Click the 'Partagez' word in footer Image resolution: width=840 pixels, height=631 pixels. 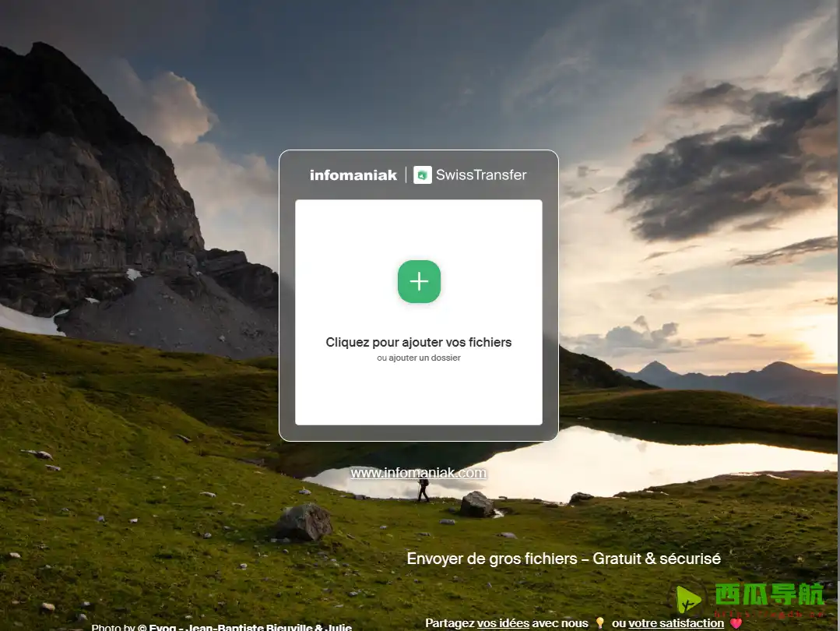449,623
